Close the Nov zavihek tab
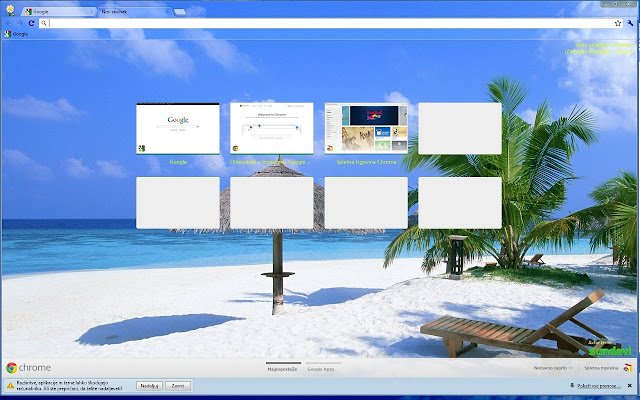This screenshot has width=640, height=400. point(166,12)
